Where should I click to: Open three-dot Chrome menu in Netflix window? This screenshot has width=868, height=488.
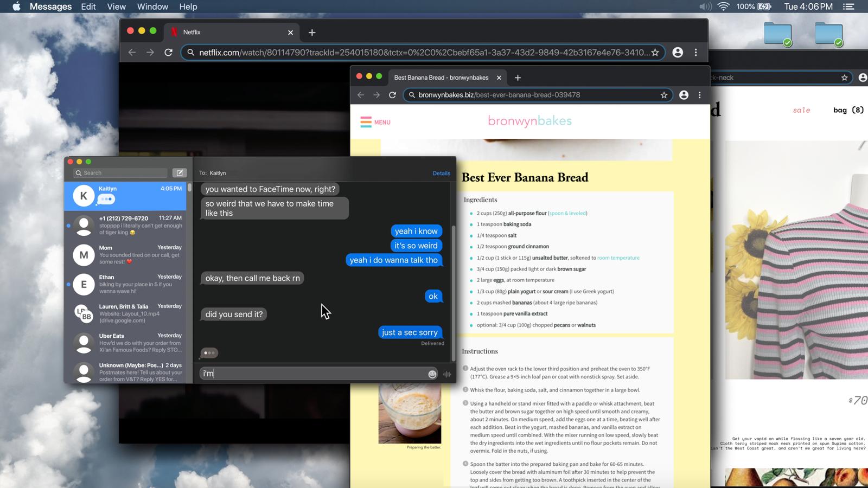pyautogui.click(x=696, y=53)
